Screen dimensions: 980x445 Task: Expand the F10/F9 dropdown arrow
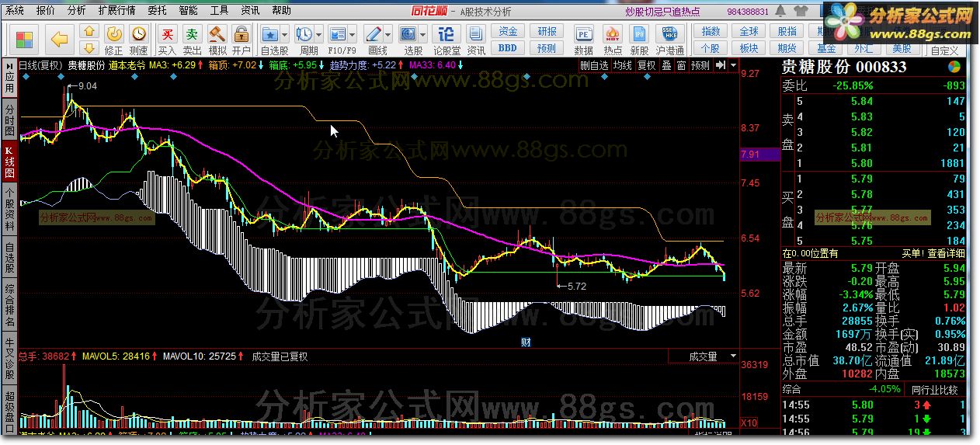pos(353,35)
